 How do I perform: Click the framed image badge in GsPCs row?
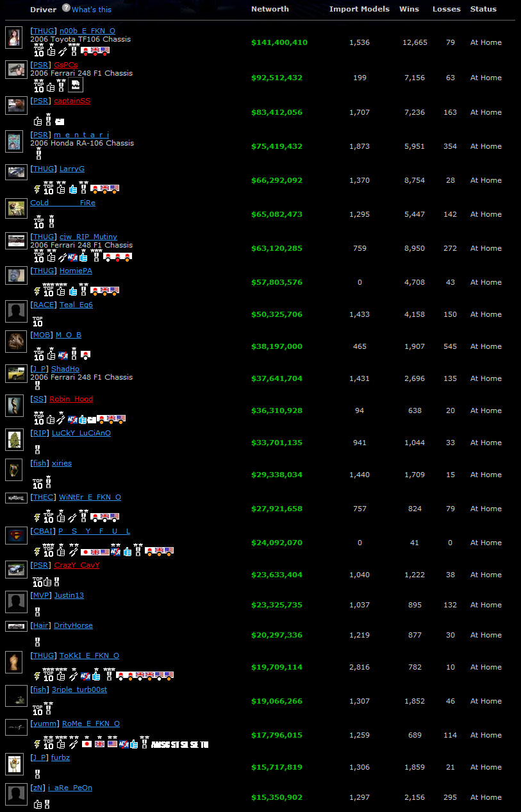coord(75,85)
